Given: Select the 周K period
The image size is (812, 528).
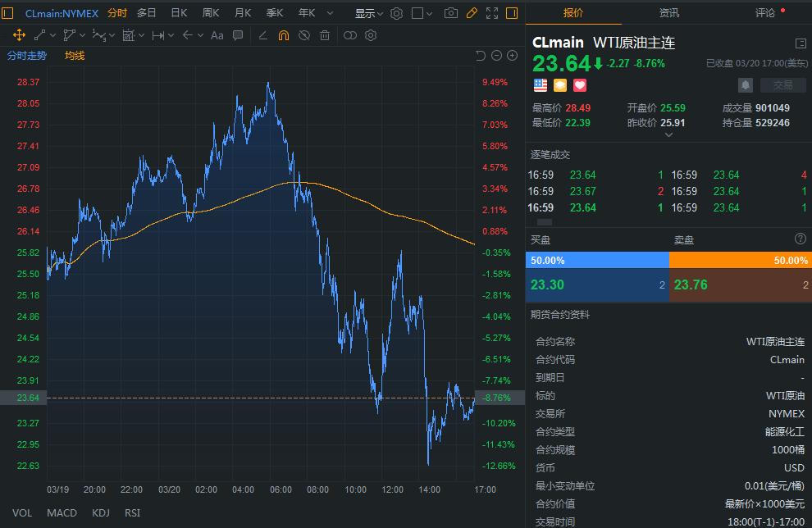Looking at the screenshot, I should pyautogui.click(x=209, y=12).
